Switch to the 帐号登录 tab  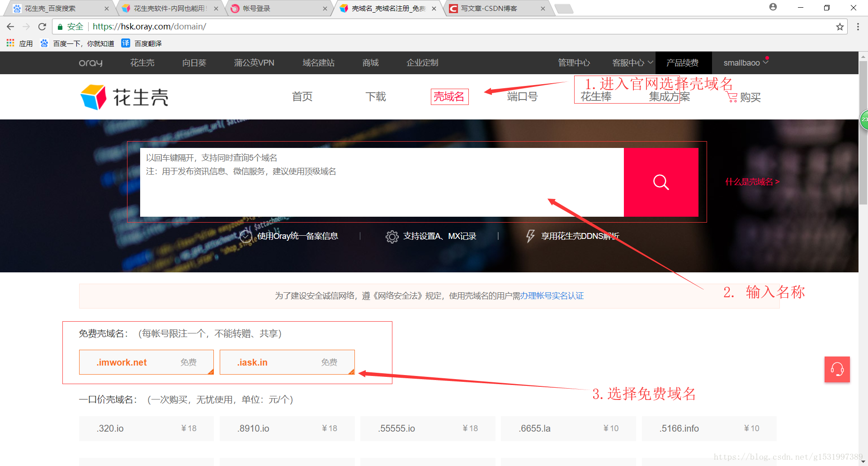click(279, 9)
